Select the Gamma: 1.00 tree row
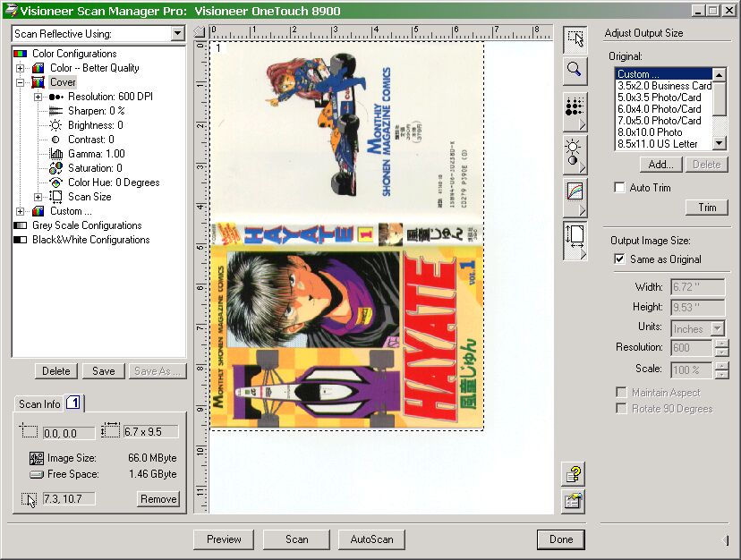Viewport: 741px width, 560px height. [x=97, y=154]
